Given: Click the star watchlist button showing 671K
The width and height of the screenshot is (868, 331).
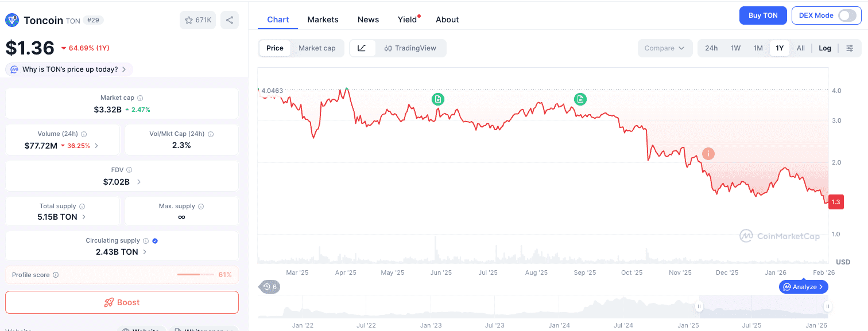Looking at the screenshot, I should (x=198, y=20).
